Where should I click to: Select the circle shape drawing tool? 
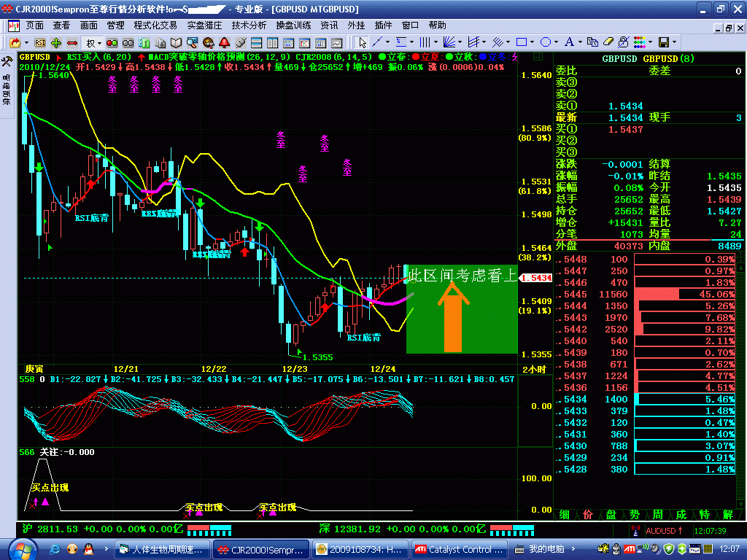(x=546, y=42)
